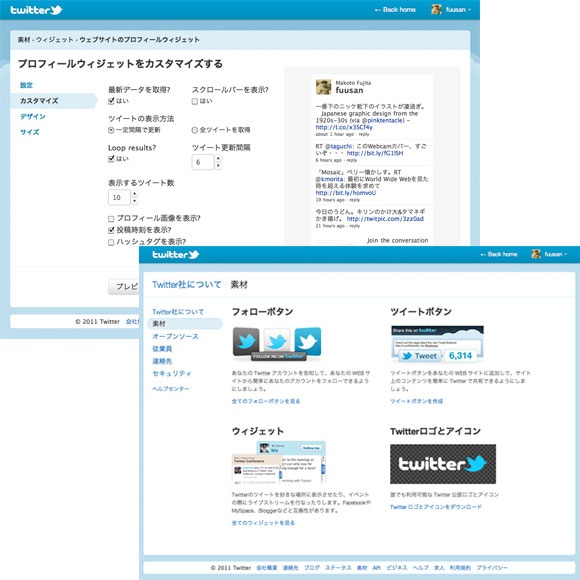This screenshot has height=580, width=580.
Task: Click twitpic.com/3zz0ad link in widget
Action: (x=385, y=219)
